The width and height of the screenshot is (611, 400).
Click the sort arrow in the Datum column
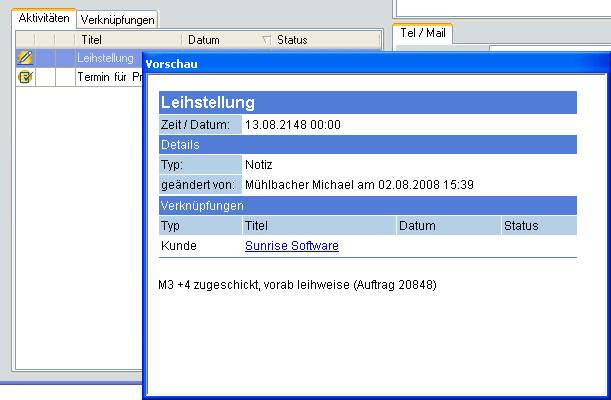(266, 40)
